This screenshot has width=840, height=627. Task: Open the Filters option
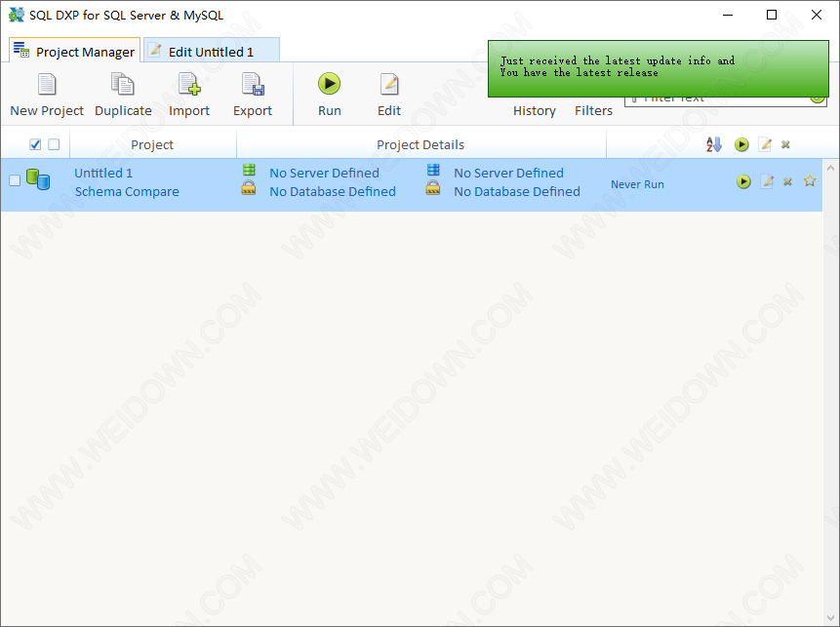point(593,110)
